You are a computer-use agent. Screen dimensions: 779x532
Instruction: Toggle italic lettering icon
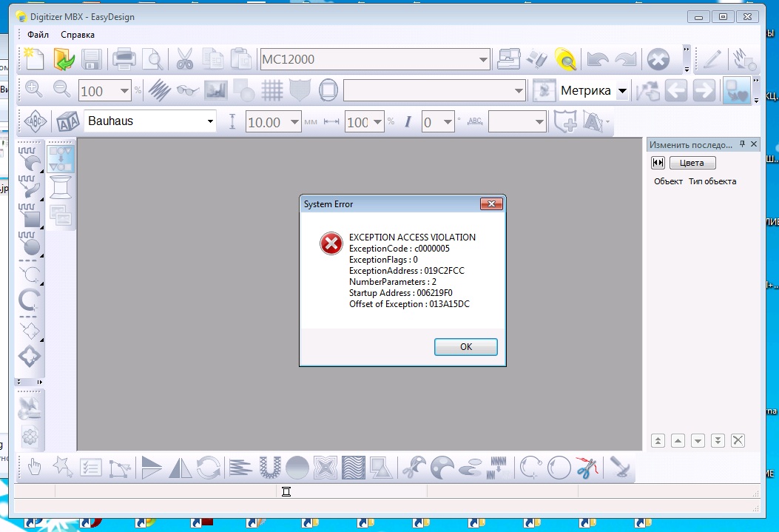click(x=408, y=121)
